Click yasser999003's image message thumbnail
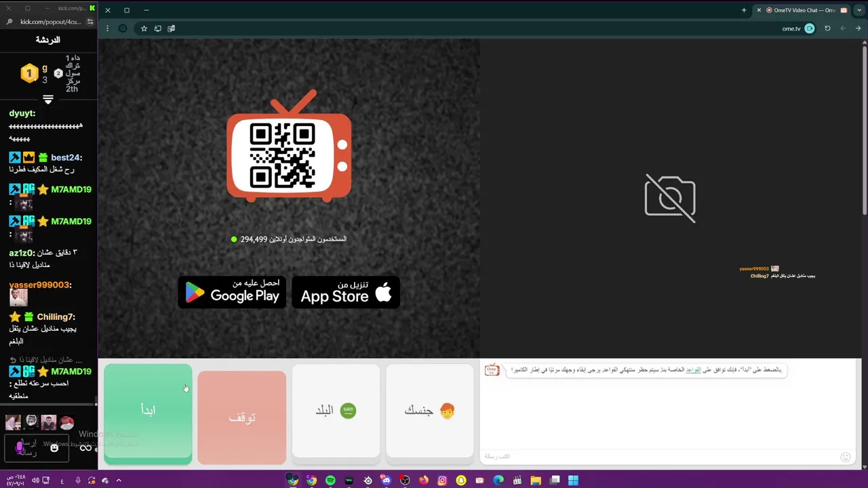868x488 pixels. pos(18,298)
